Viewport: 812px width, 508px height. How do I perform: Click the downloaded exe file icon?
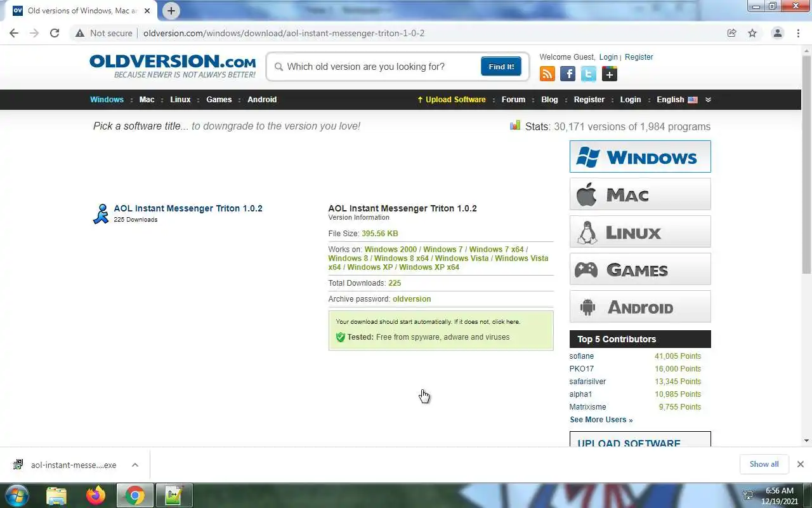18,465
